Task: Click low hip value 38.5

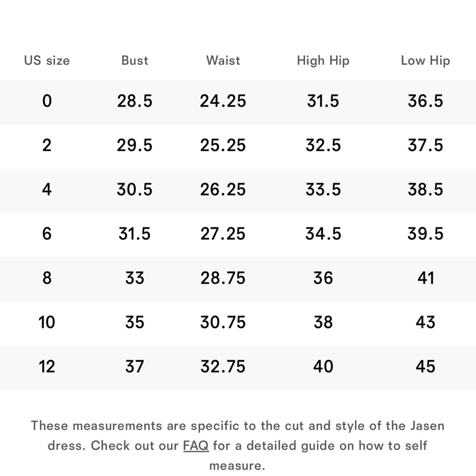Action: click(425, 189)
